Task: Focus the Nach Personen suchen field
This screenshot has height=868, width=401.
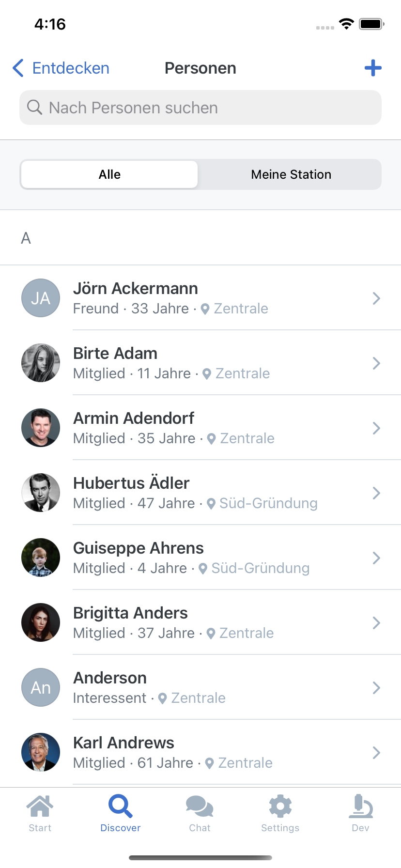Action: click(x=200, y=108)
